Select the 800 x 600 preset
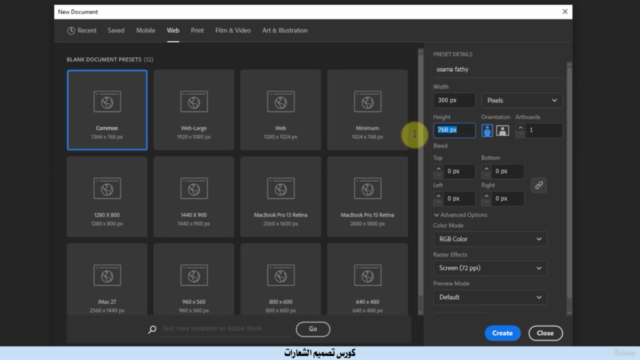Screen dimensions: 640x360 pyautogui.click(x=281, y=279)
